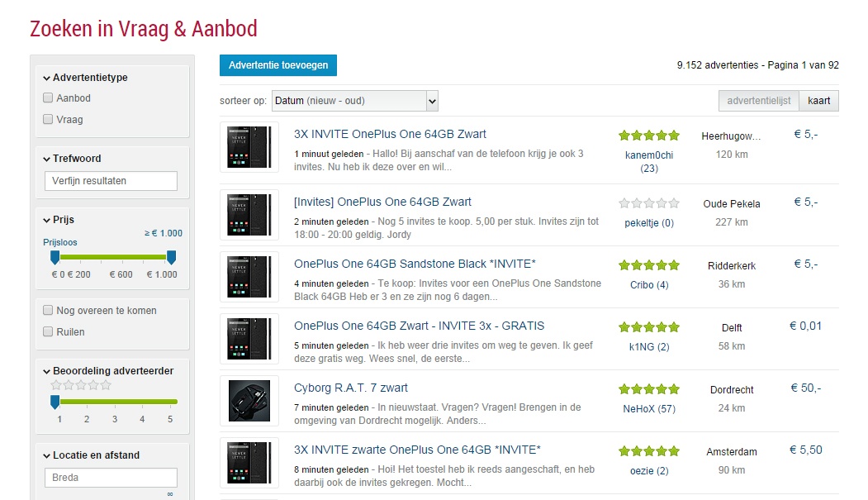Click Advertentie toevoegen button
Screen dimensions: 868x500
tap(277, 65)
